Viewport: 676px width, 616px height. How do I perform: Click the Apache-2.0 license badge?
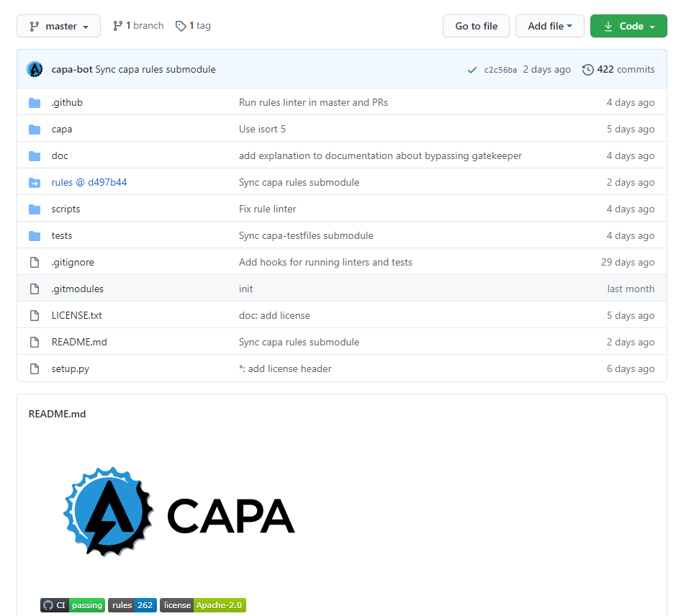pyautogui.click(x=203, y=605)
